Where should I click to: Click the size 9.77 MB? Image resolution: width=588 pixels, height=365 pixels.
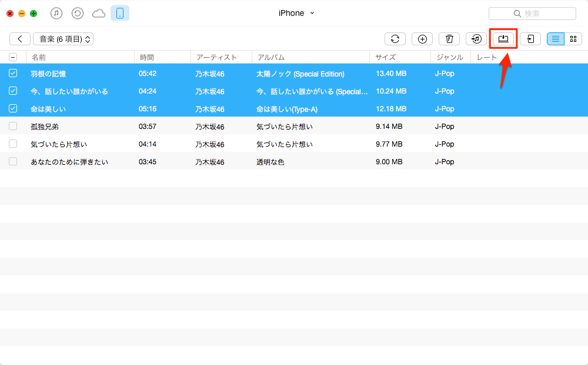389,144
